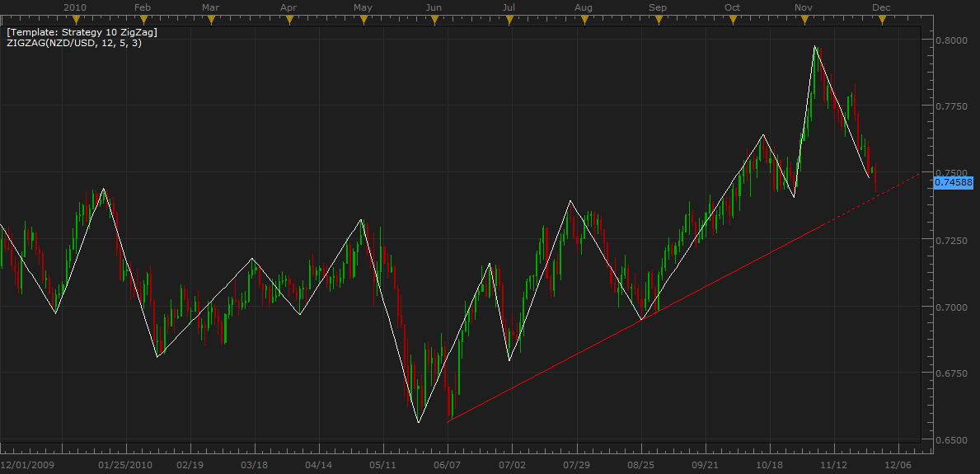Select the solid red support trendline
This screenshot has width=980, height=474.
(x=544, y=371)
